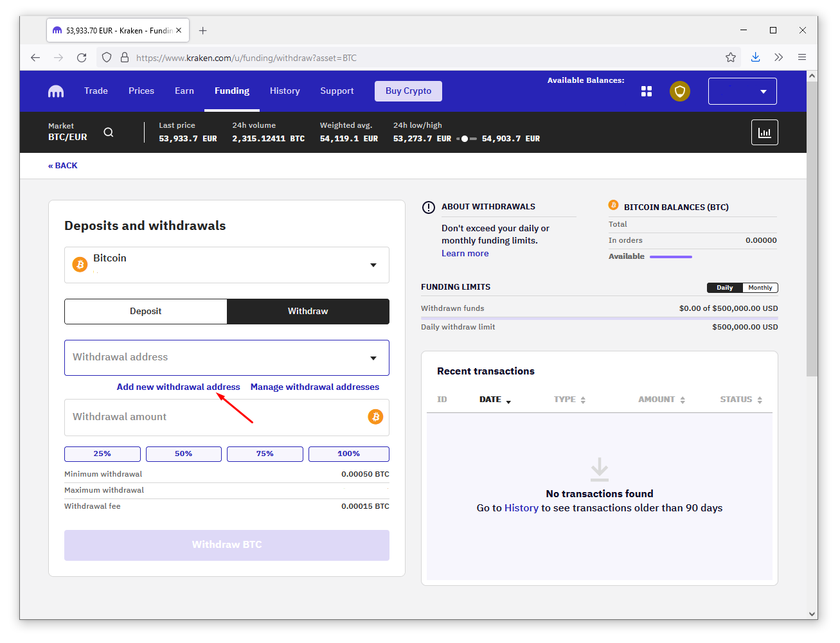
Task: Click the page vertical scrollbar
Action: 812,229
